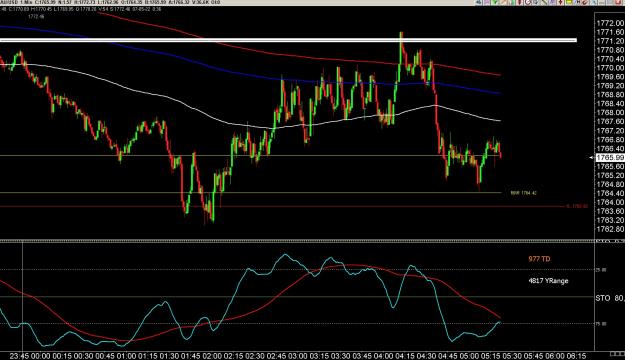Click the 04:15 time axis label
The width and height of the screenshot is (625, 360).
coord(405,356)
